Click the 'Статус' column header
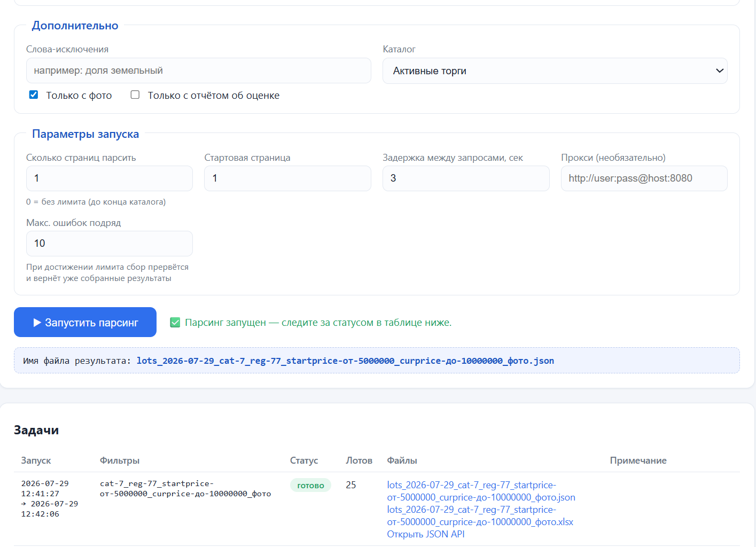The image size is (756, 547). 304,460
